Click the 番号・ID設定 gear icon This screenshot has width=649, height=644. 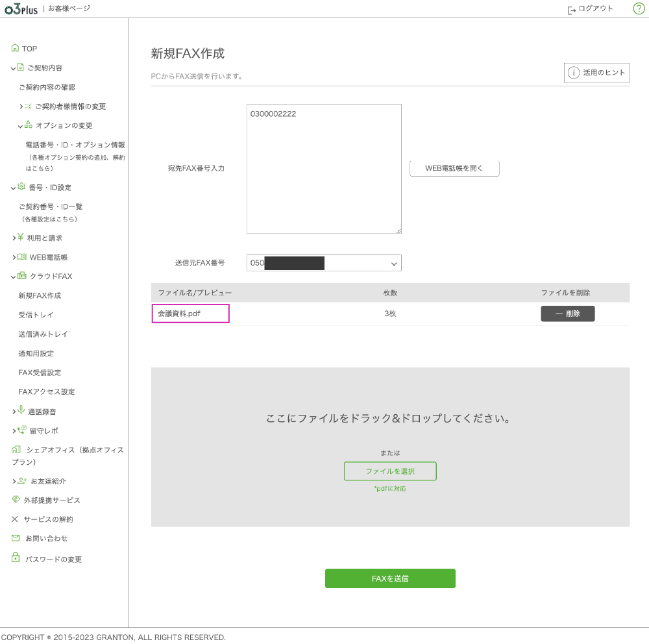click(x=21, y=187)
